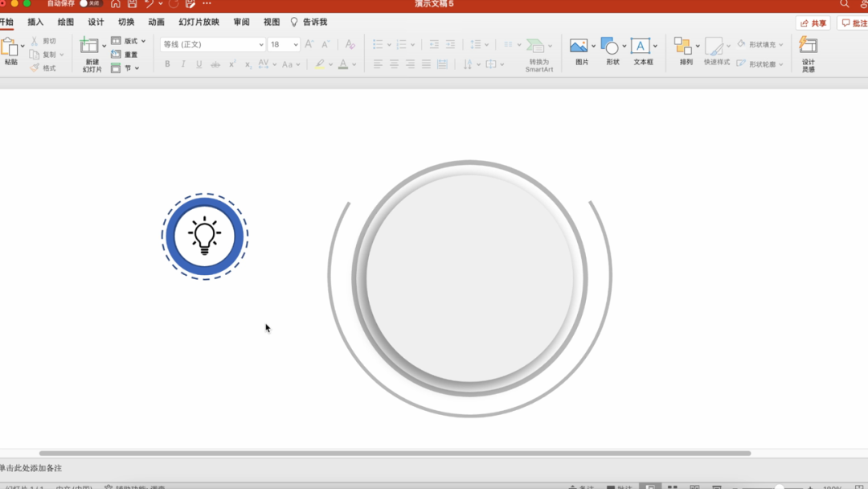This screenshot has height=489, width=868.
Task: Click the Decrease Font Size icon
Action: [325, 43]
